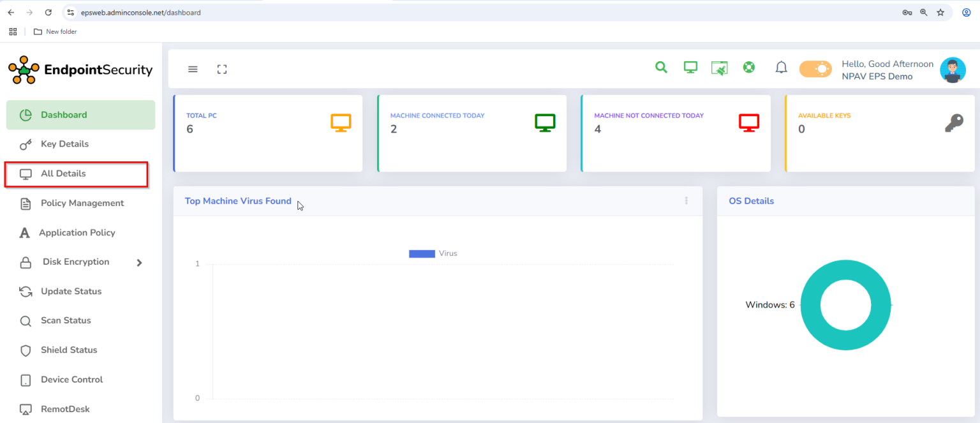Select Policy Management in the sidebar
The image size is (980, 423).
coord(82,203)
